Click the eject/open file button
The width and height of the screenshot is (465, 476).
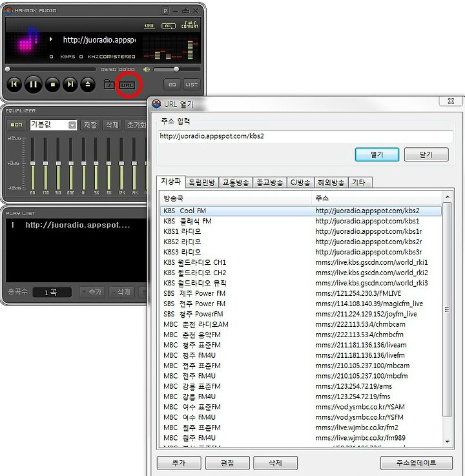pos(88,85)
